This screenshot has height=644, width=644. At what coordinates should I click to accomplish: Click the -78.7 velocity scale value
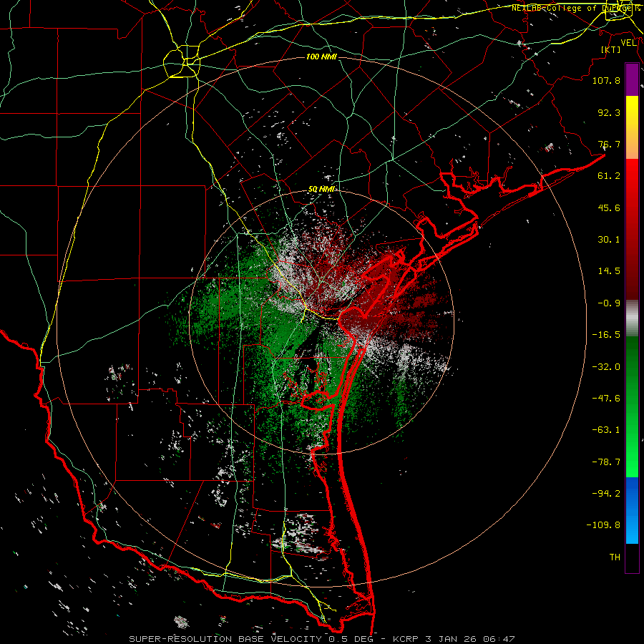[x=606, y=462]
